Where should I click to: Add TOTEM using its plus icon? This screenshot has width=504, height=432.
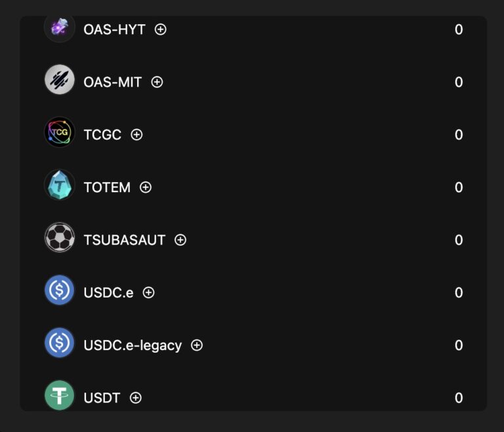pyautogui.click(x=146, y=187)
